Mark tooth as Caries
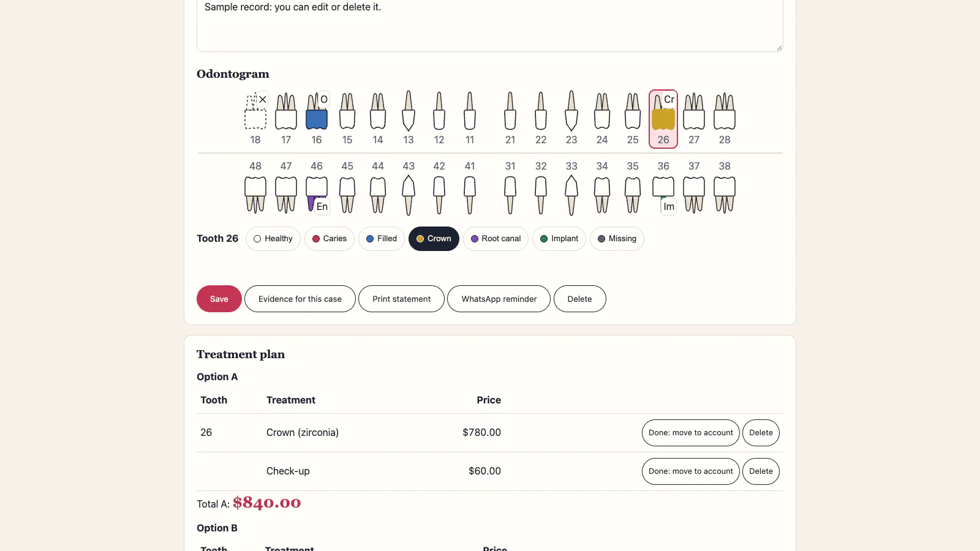Image resolution: width=980 pixels, height=551 pixels. pyautogui.click(x=330, y=239)
